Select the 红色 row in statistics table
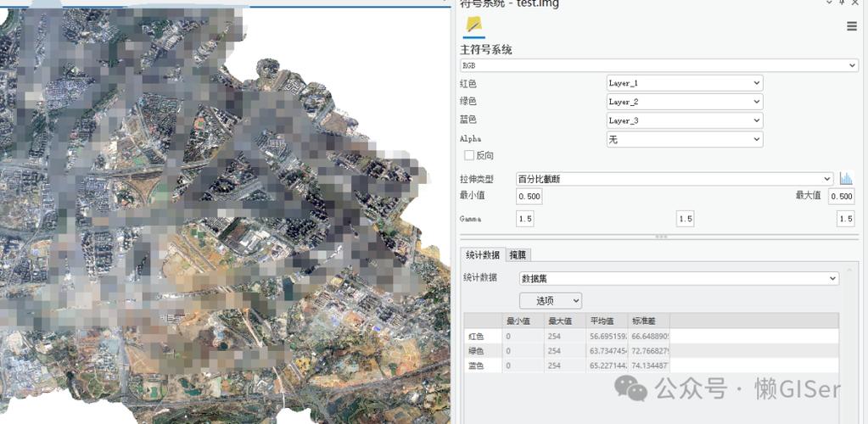Viewport: 868px width, 424px height. coord(652,336)
